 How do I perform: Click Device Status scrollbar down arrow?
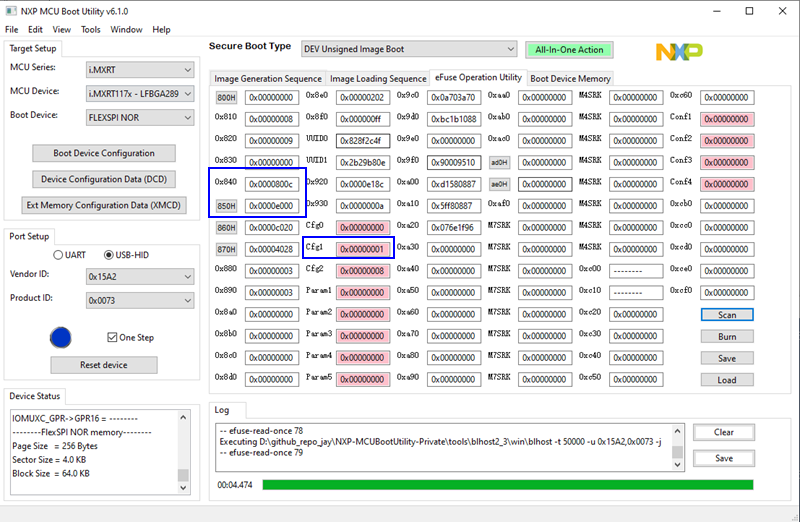click(x=183, y=488)
